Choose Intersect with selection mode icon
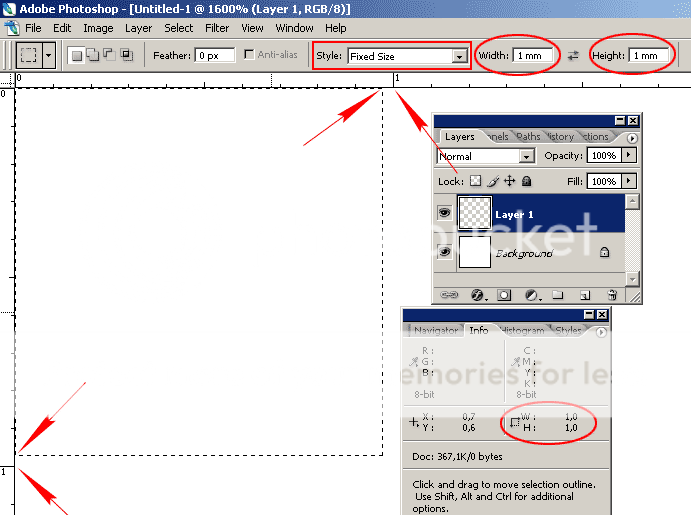This screenshot has height=515, width=691. (126, 55)
